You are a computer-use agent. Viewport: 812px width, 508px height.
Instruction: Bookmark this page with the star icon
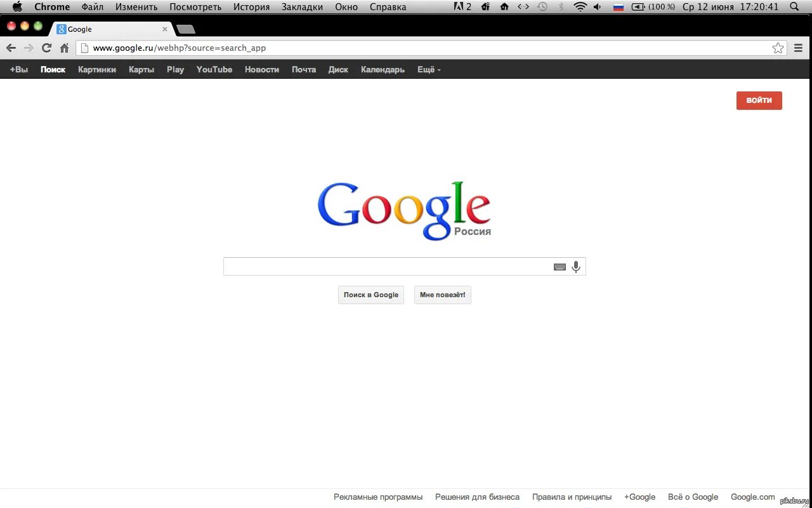tap(778, 48)
